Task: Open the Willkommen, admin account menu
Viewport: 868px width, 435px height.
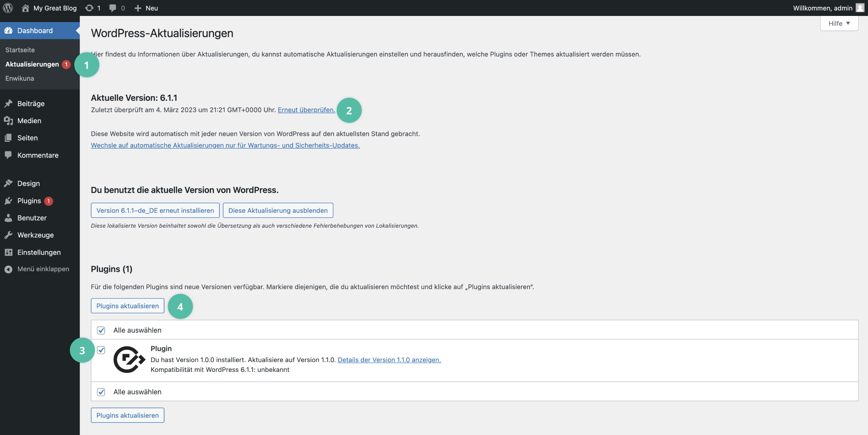Action: [x=828, y=8]
